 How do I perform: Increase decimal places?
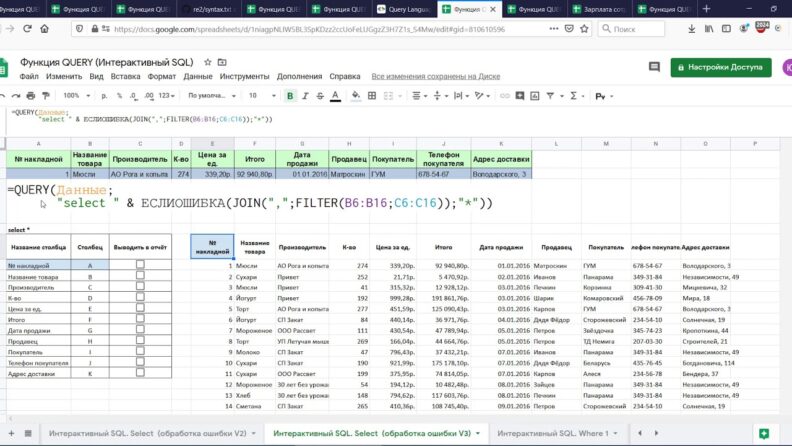click(x=148, y=95)
